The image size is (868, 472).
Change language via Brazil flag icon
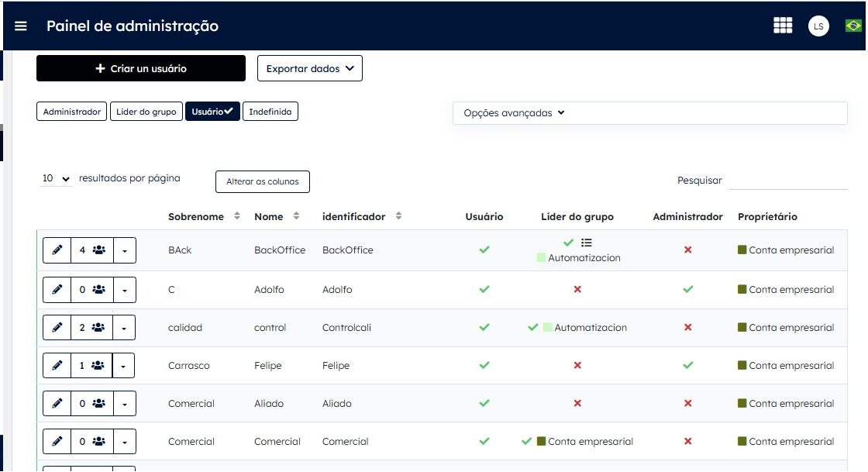(x=853, y=26)
